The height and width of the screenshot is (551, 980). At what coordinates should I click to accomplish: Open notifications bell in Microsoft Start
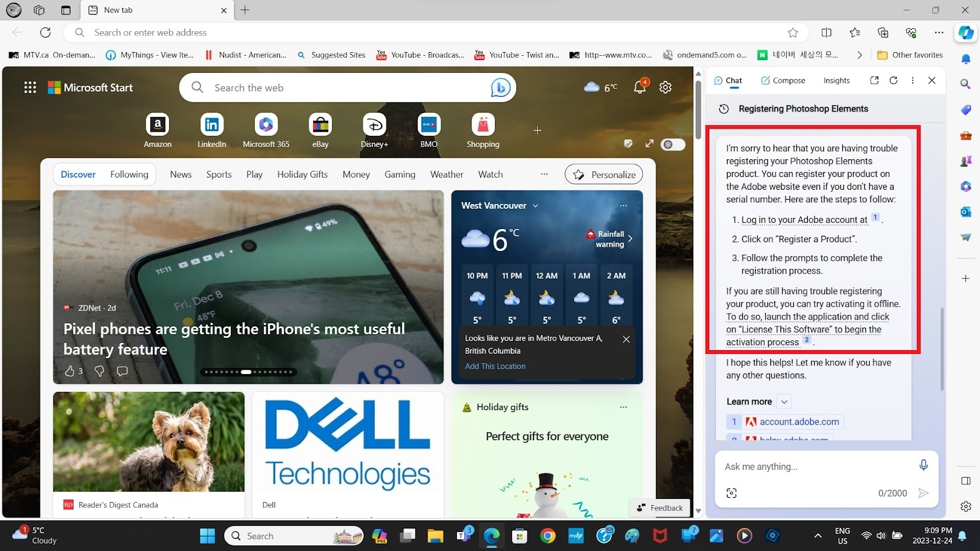click(639, 87)
